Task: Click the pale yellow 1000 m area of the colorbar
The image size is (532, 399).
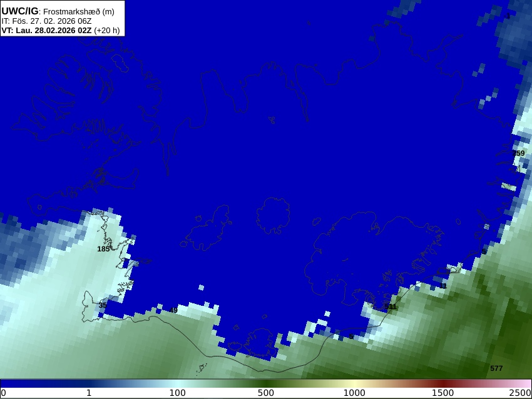Action: [x=354, y=383]
